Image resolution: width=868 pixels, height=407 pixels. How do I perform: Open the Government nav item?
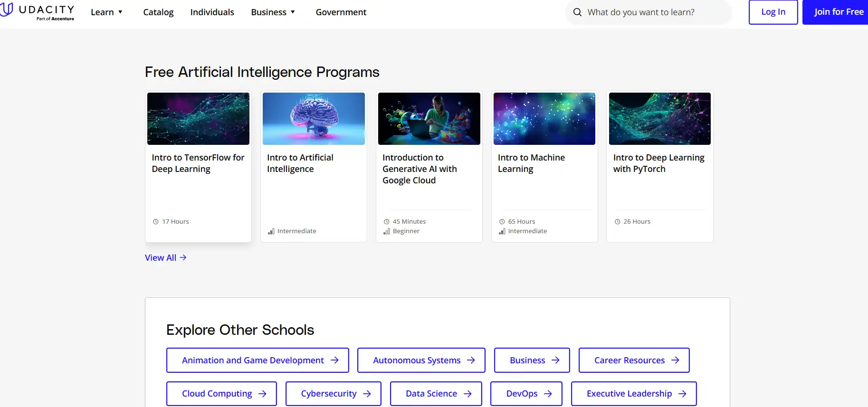click(x=341, y=12)
